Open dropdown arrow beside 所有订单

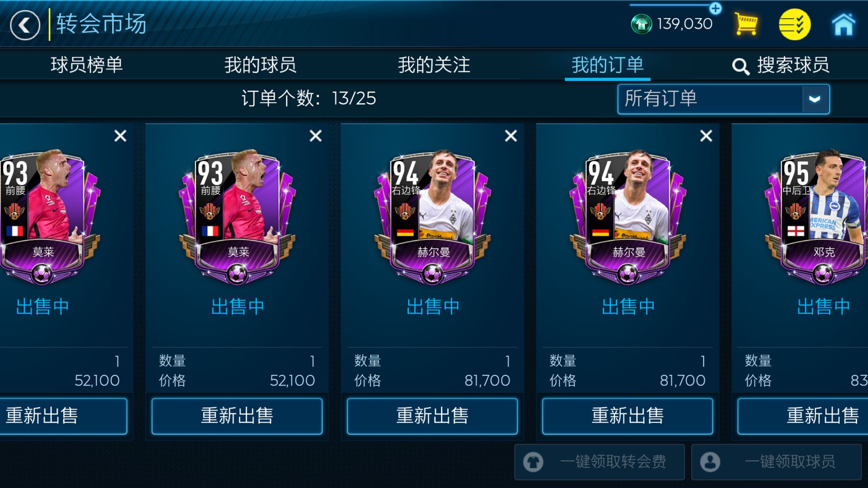(815, 99)
